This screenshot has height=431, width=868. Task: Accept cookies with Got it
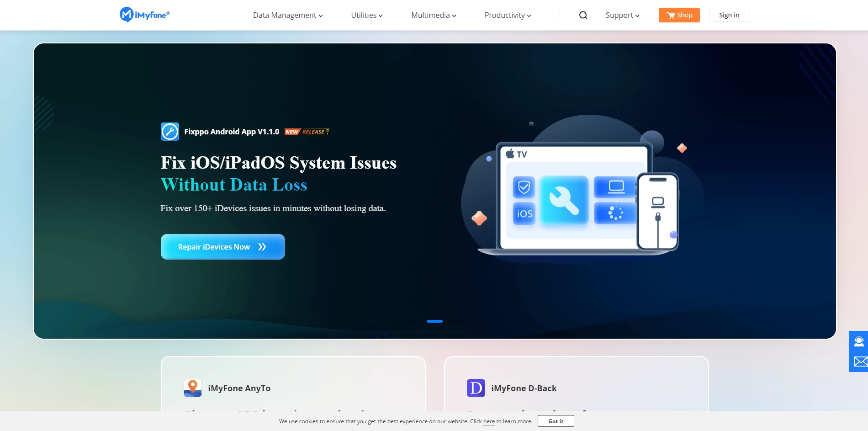556,421
